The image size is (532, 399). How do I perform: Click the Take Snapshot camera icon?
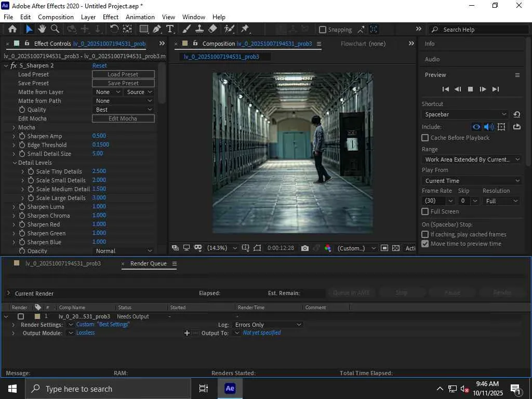pos(304,248)
